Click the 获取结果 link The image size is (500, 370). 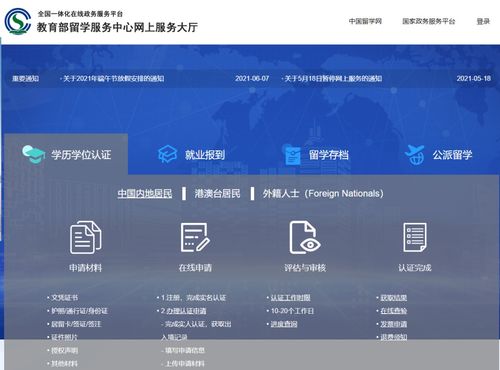pos(394,298)
